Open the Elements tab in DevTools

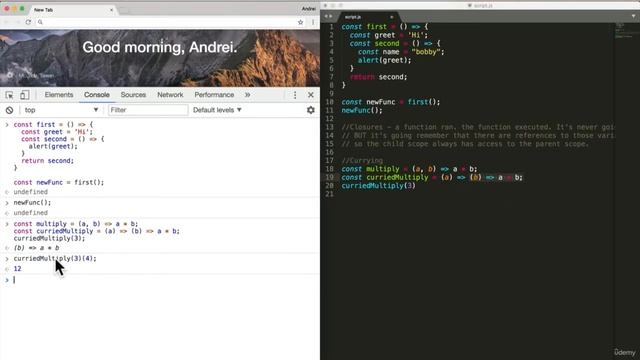[59, 95]
